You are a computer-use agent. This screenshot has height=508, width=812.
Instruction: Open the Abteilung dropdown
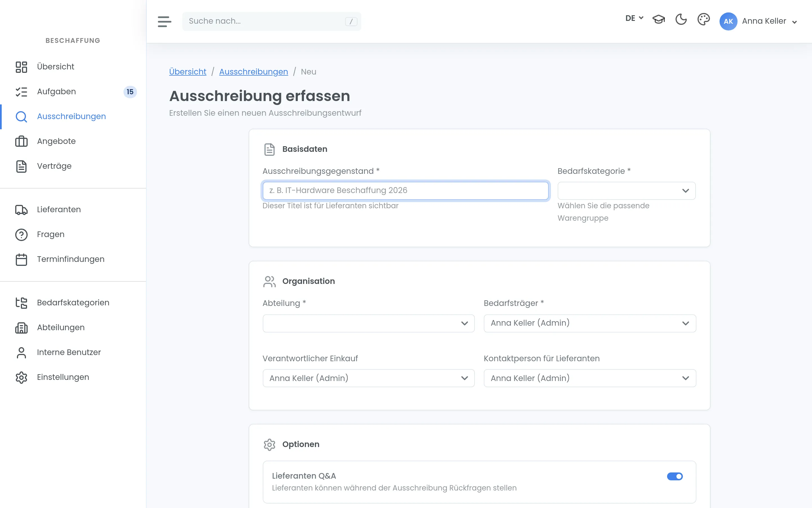369,323
